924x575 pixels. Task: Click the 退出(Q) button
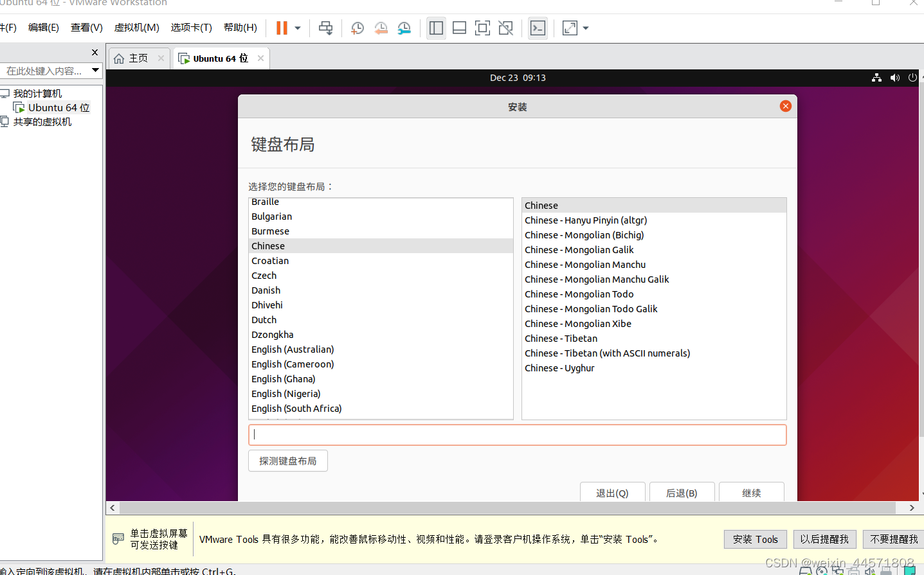pos(612,492)
